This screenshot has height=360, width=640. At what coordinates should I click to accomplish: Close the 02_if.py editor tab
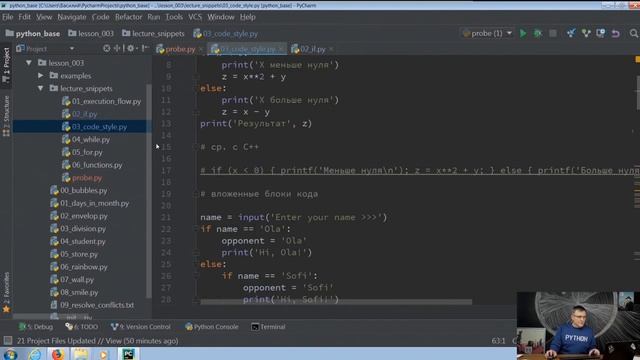[x=331, y=49]
